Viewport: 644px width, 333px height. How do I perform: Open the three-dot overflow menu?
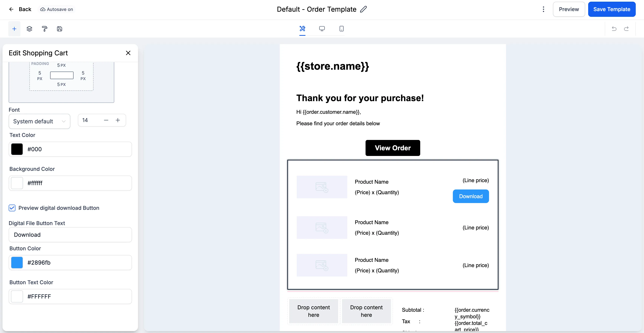pos(544,9)
